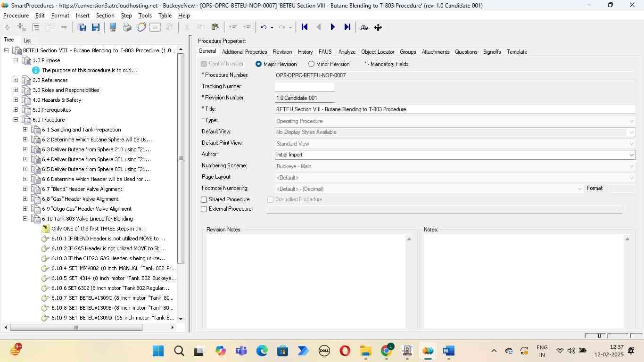The width and height of the screenshot is (644, 362).
Task: Collapse the 1.0 Purpose node
Action: click(x=16, y=60)
